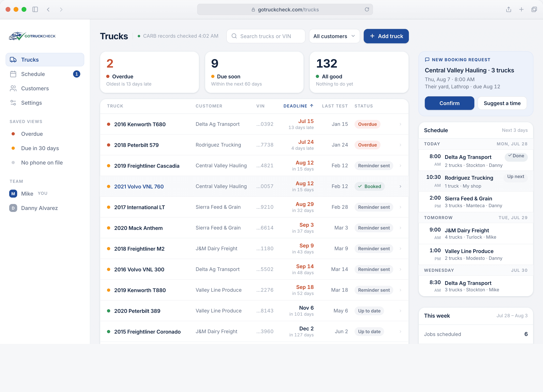Screen dimensions: 543x392
Task: Open the 1:00 Valley Line Produce entry
Action: click(476, 254)
